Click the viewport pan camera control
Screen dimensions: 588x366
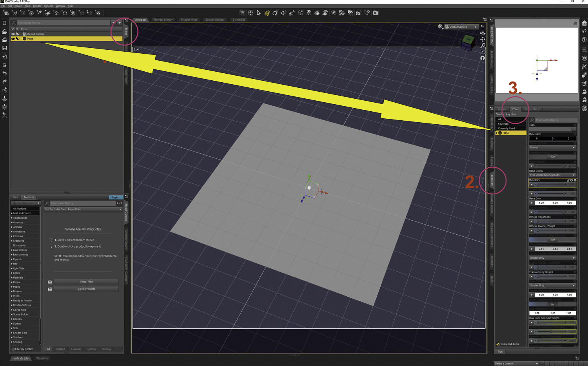[x=483, y=39]
